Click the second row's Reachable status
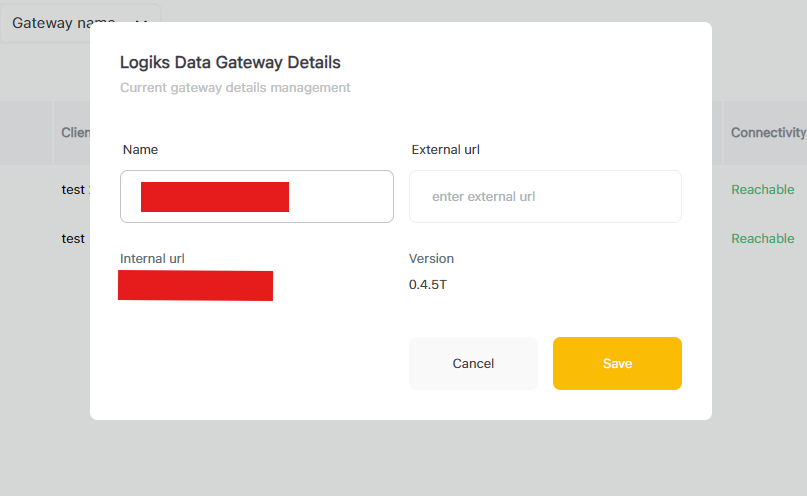The image size is (807, 496). click(762, 238)
